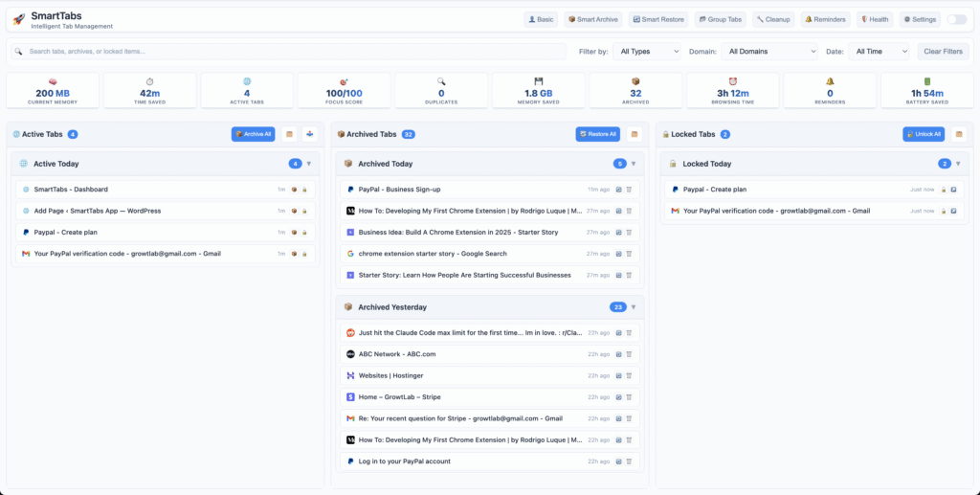Select the ABC Network - ABC.com row title
Image resolution: width=980 pixels, height=495 pixels.
click(x=397, y=354)
